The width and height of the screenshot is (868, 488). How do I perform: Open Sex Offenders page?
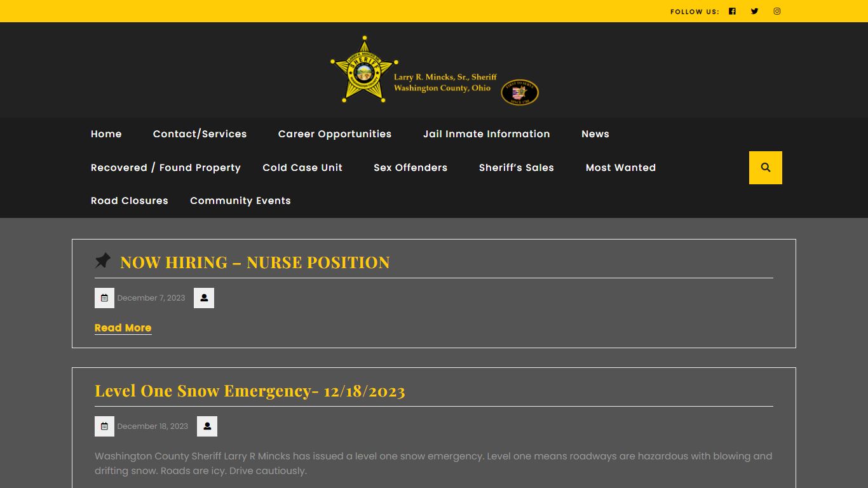pos(410,168)
